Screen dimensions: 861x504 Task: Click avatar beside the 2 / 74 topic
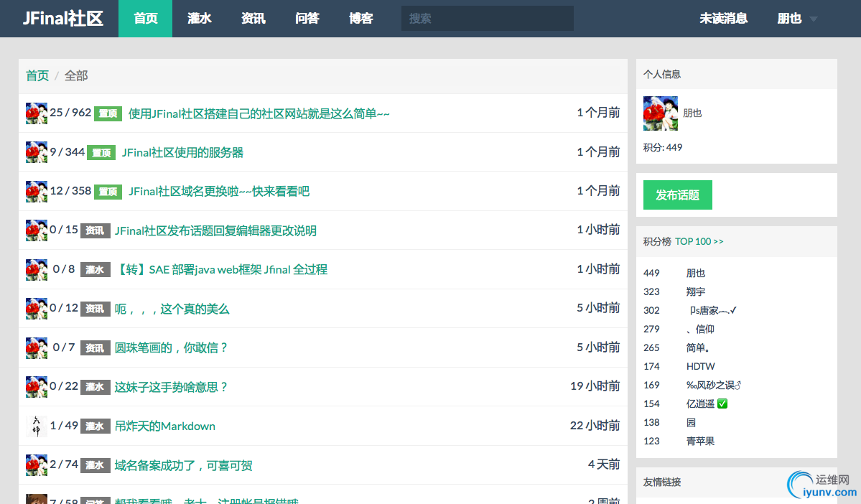point(36,465)
